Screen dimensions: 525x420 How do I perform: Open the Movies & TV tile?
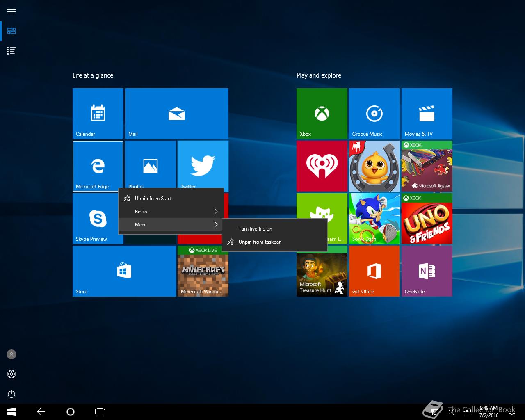coord(427,114)
